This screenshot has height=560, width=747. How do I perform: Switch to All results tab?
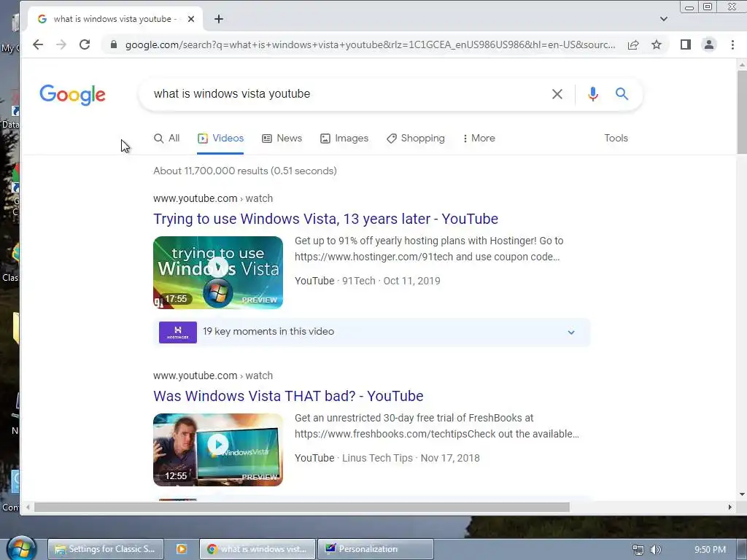(x=167, y=138)
